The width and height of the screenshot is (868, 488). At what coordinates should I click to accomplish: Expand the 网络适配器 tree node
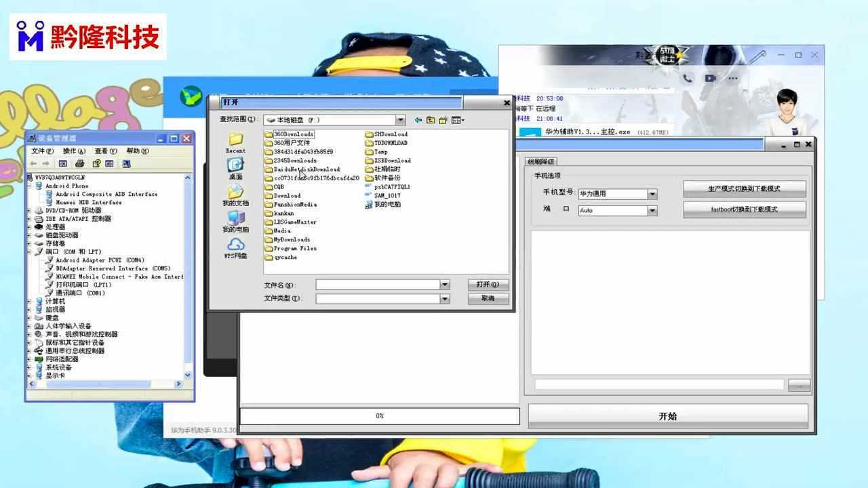pyautogui.click(x=29, y=359)
